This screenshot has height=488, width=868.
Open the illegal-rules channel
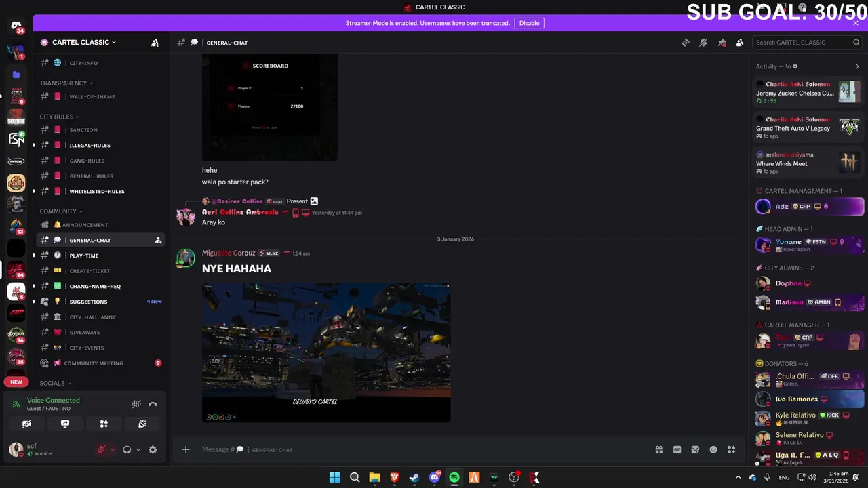[x=100, y=145]
